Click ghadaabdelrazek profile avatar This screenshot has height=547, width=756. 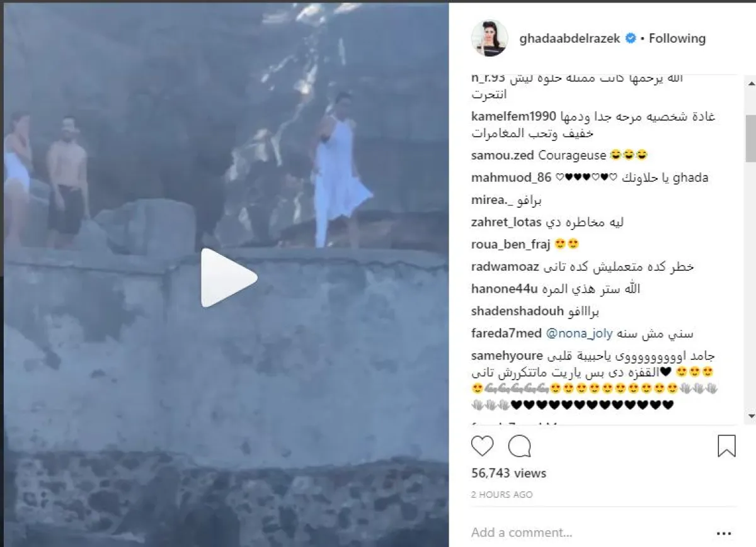[x=490, y=38]
